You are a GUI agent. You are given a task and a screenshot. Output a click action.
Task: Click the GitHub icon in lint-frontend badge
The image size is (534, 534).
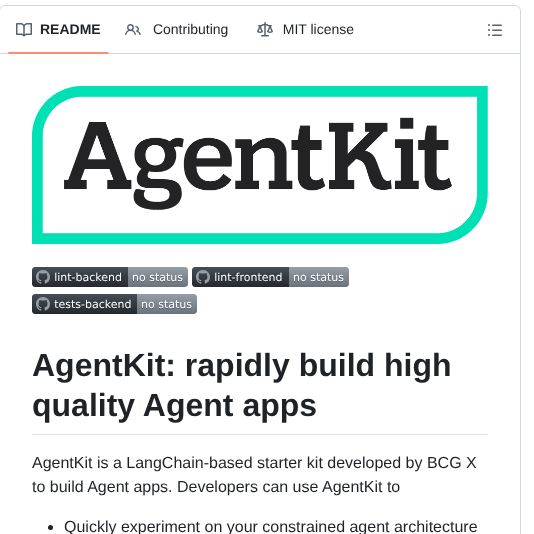203,277
